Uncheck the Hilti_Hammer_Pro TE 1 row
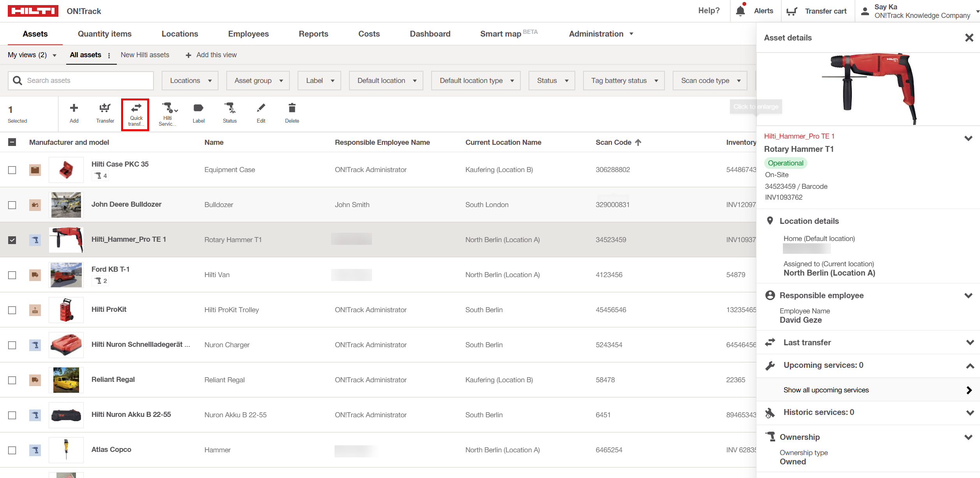 [12, 240]
